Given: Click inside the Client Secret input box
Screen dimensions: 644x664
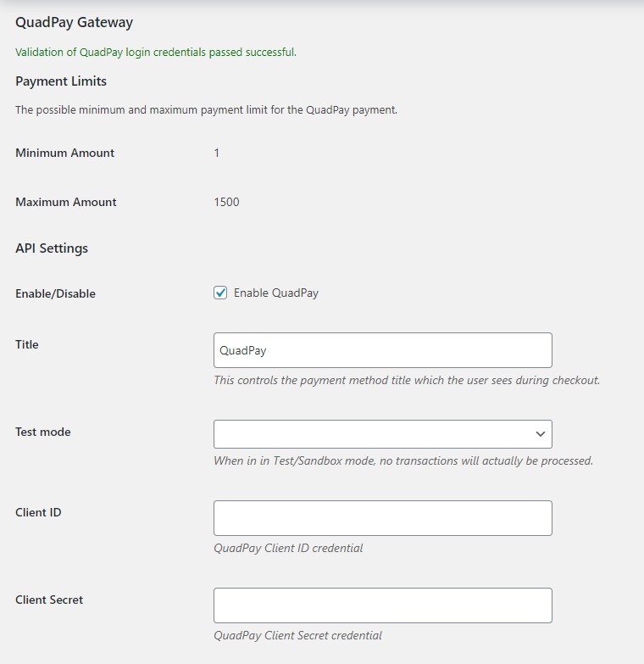Looking at the screenshot, I should (382, 605).
